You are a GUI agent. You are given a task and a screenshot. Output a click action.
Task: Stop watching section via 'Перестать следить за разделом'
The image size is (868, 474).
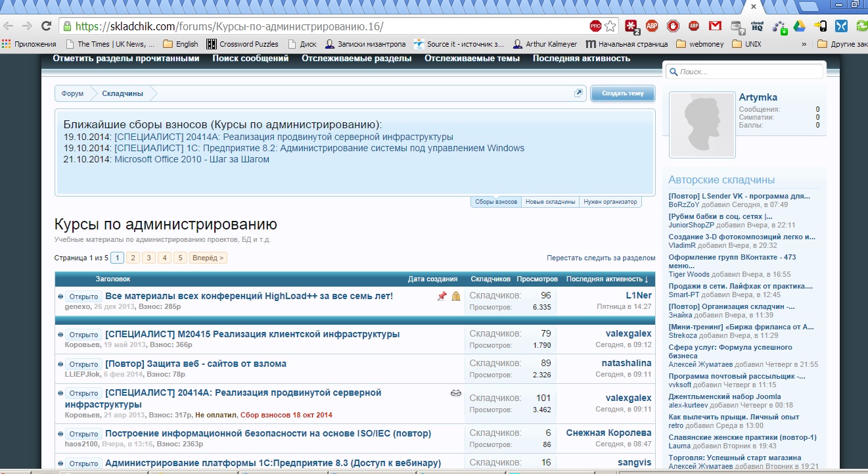point(601,258)
